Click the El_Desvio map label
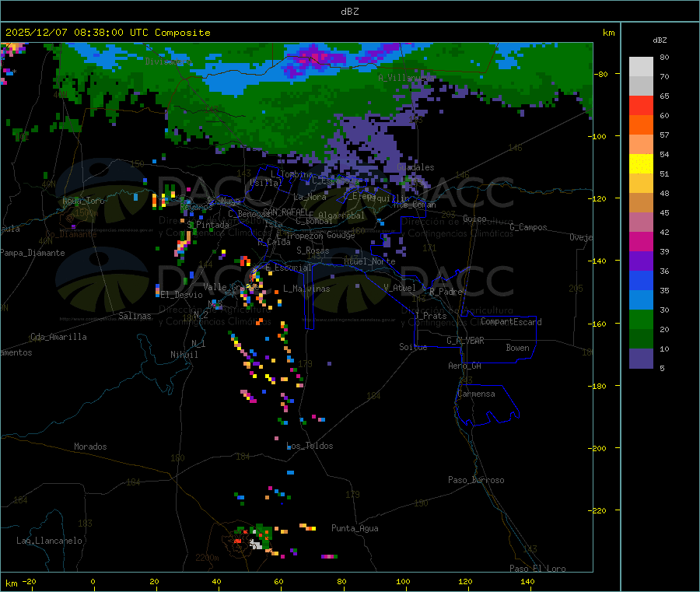 tap(182, 295)
